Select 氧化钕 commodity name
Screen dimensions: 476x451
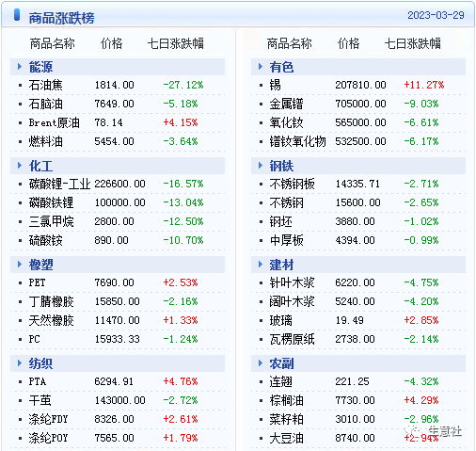[x=286, y=122]
